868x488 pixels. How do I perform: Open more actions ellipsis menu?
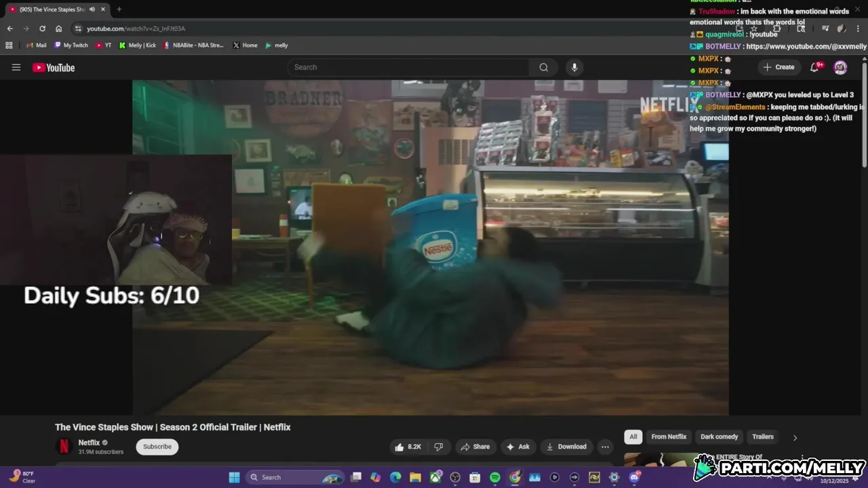605,447
